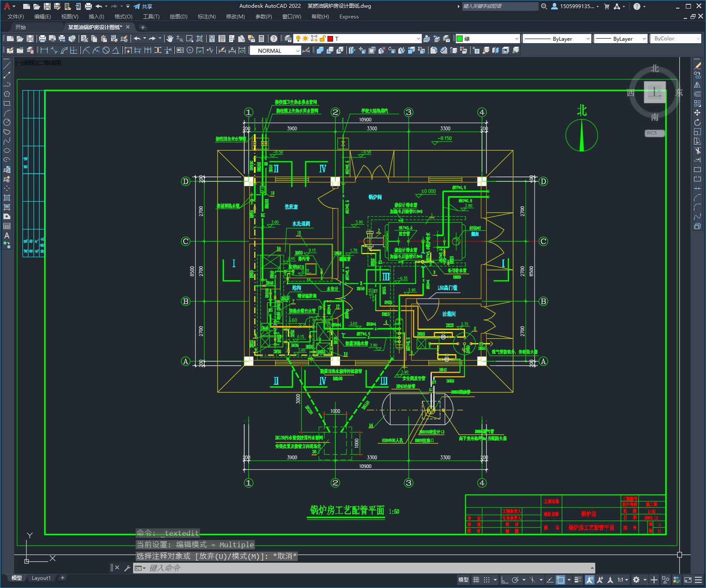Open the 标注(N) menu
This screenshot has width=706, height=588.
(x=206, y=17)
